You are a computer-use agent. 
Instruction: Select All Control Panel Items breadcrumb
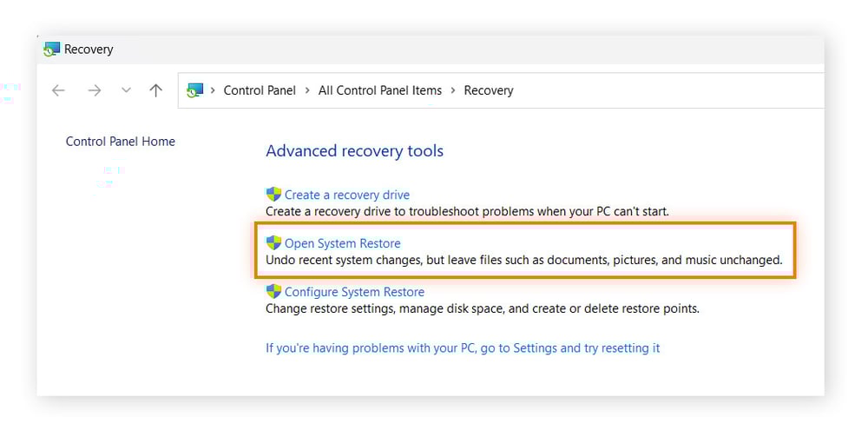[380, 90]
